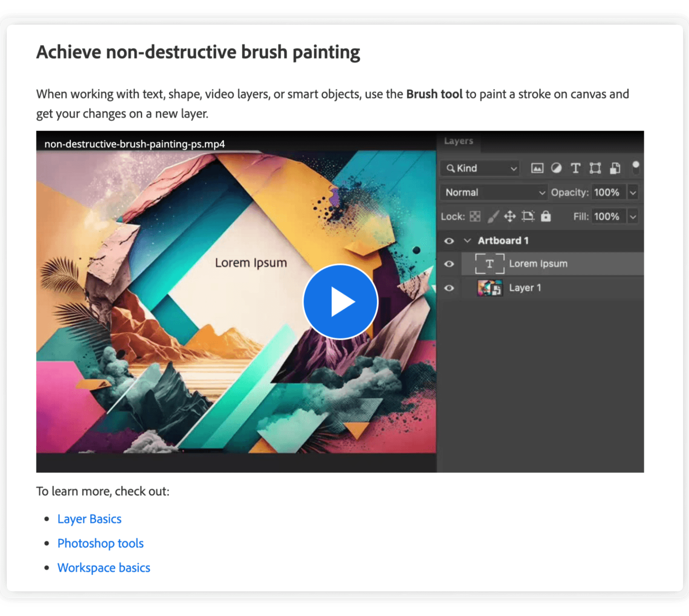Open the Photoshop tools link
Image resolution: width=689 pixels, height=616 pixels.
[101, 543]
